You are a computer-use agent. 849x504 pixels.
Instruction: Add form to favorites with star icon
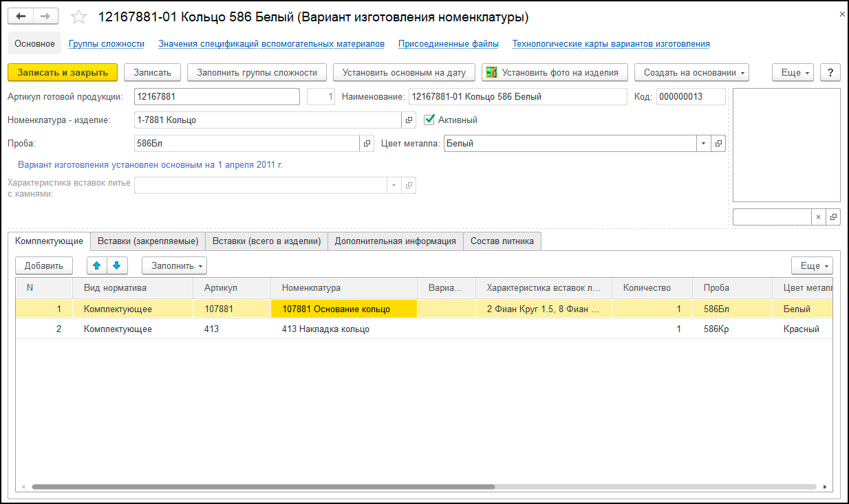80,17
